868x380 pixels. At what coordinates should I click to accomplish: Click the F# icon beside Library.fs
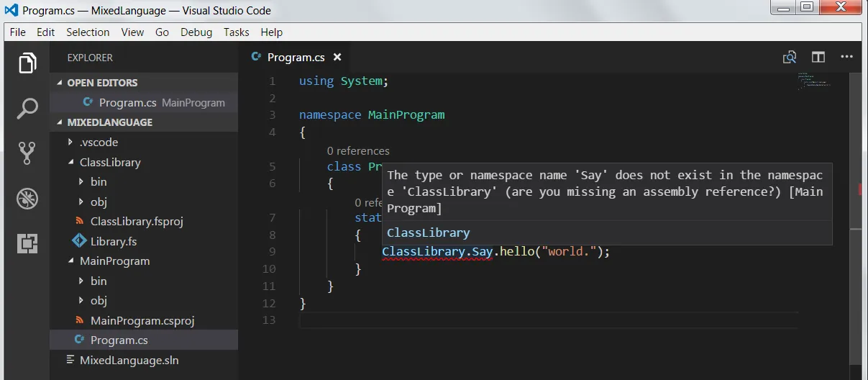(79, 241)
